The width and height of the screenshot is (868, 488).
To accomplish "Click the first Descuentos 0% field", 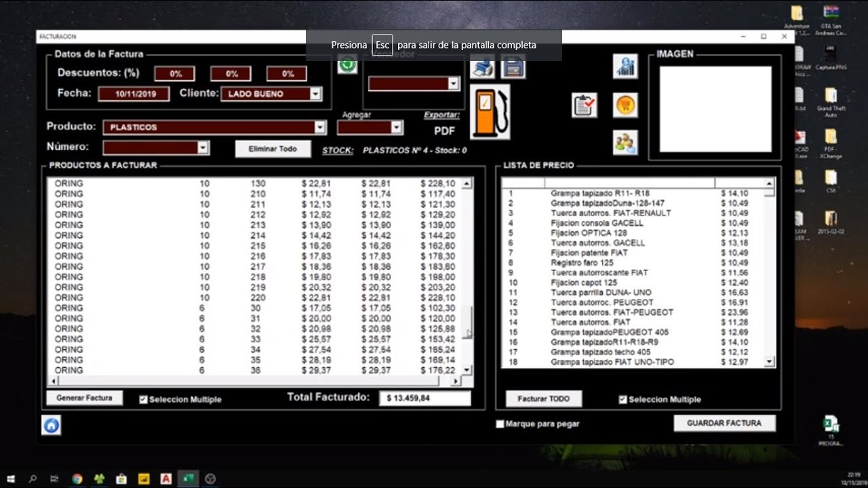I will 176,74.
